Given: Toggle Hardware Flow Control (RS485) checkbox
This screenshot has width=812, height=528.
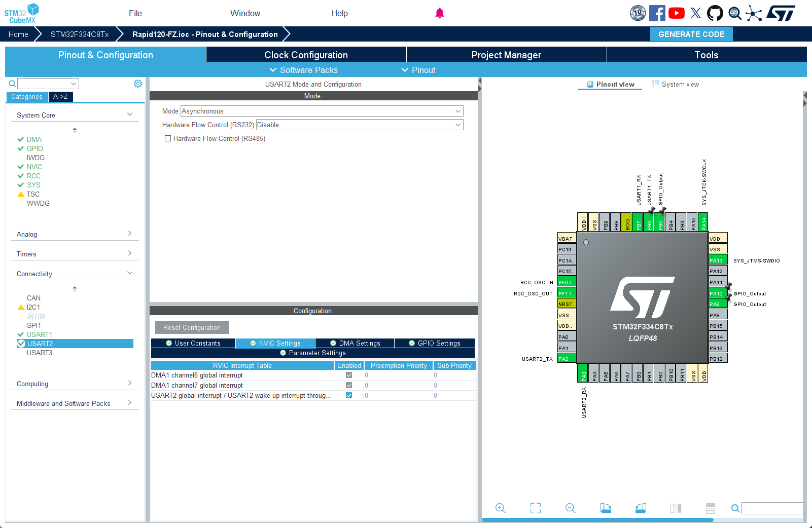Looking at the screenshot, I should tap(168, 138).
